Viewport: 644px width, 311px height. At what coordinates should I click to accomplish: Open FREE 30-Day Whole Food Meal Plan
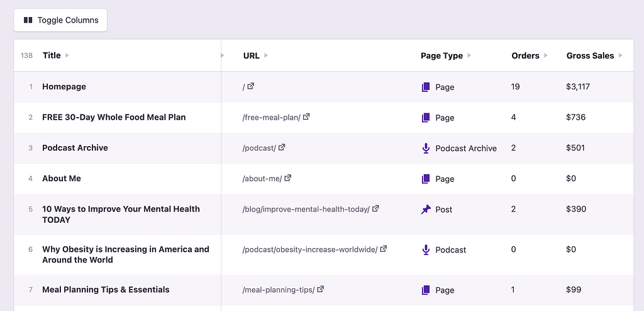tap(114, 117)
